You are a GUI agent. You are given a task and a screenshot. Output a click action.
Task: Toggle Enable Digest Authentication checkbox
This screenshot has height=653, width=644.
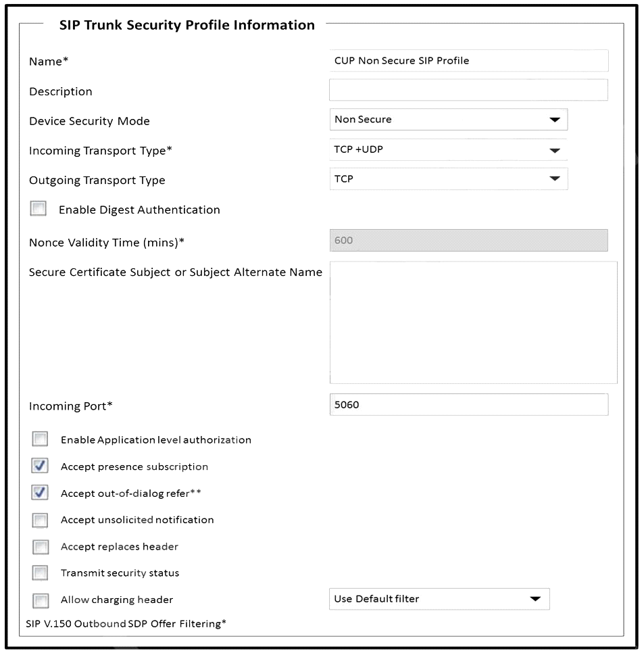coord(39,209)
